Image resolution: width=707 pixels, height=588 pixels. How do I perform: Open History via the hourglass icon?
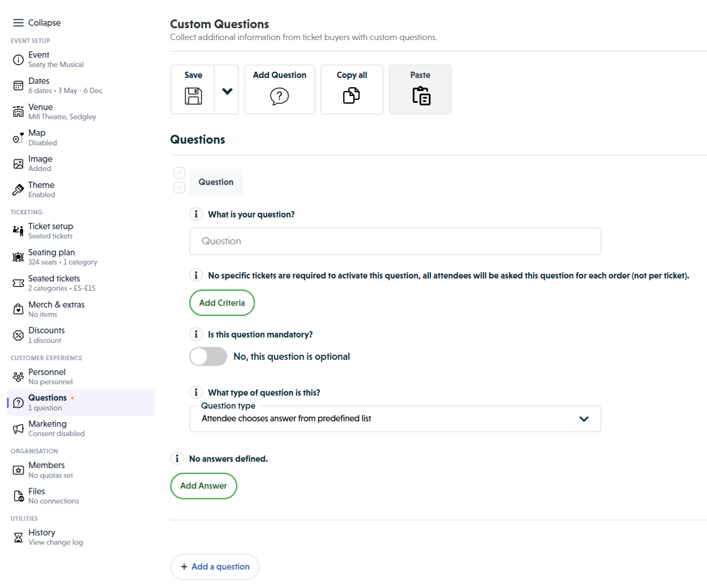coord(18,537)
